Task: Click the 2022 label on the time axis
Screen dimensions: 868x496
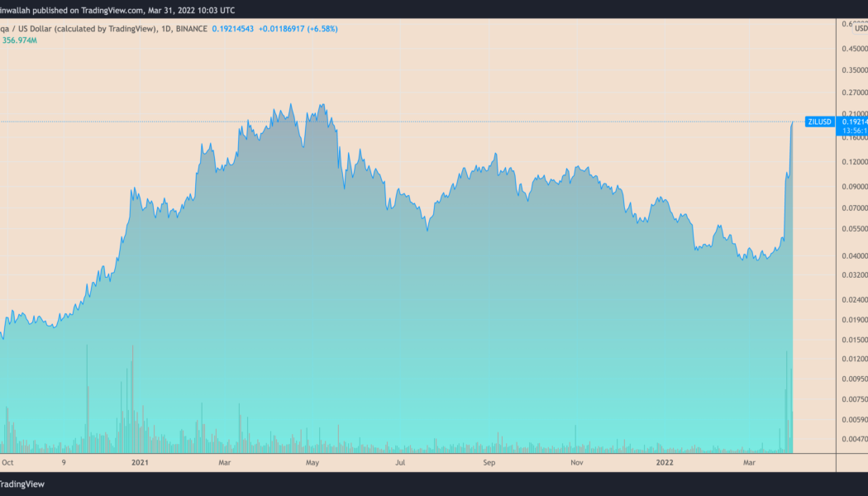Action: [663, 463]
